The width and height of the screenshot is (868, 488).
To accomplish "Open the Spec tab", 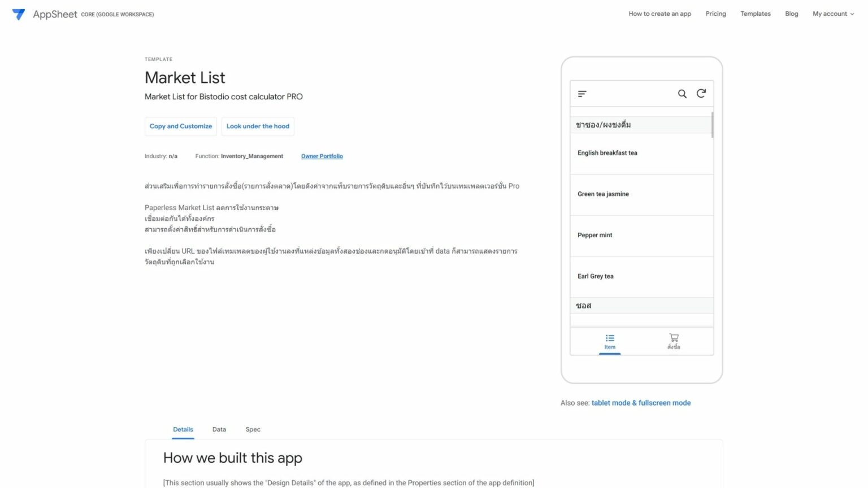I will tap(253, 429).
